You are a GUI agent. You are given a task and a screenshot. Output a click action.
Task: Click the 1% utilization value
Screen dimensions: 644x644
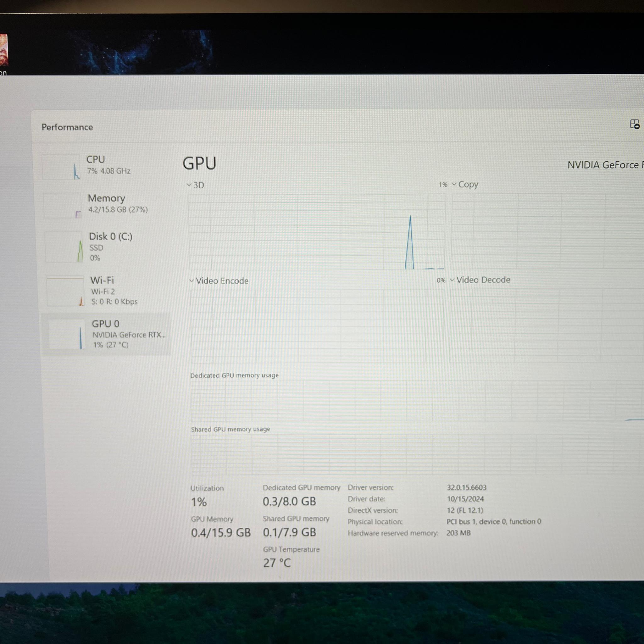(x=199, y=502)
